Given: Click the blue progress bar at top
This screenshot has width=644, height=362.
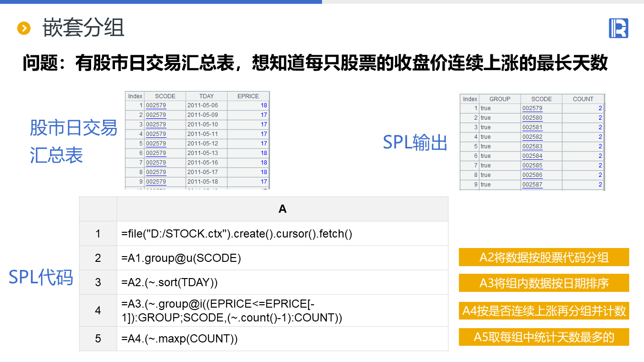Looking at the screenshot, I should coord(161,2).
